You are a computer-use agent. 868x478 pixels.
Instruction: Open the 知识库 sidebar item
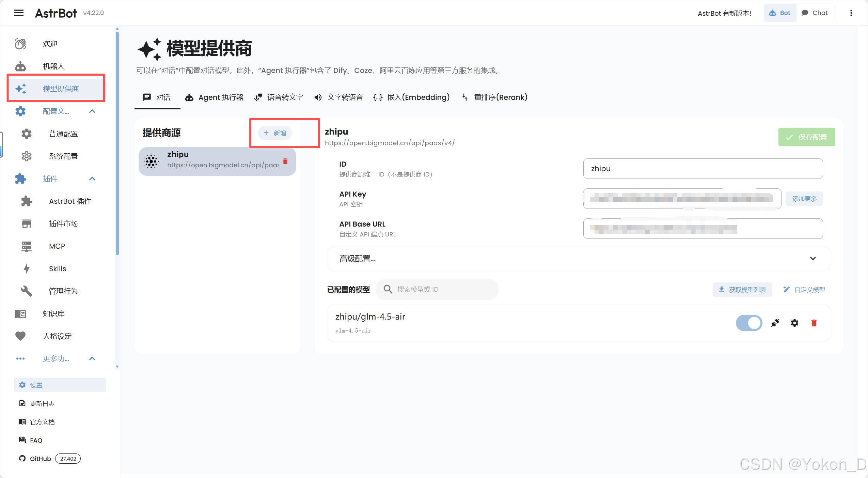point(53,313)
